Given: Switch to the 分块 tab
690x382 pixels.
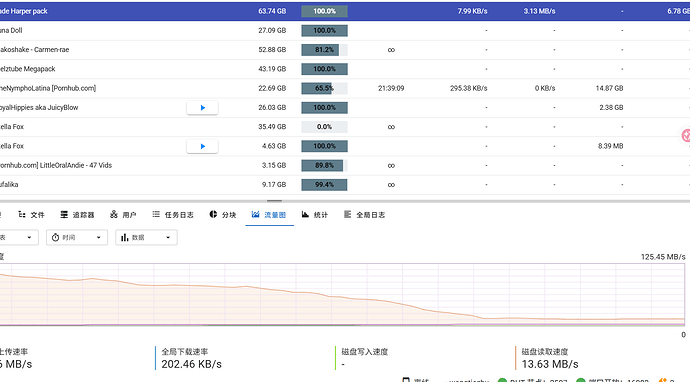Looking at the screenshot, I should (x=223, y=215).
